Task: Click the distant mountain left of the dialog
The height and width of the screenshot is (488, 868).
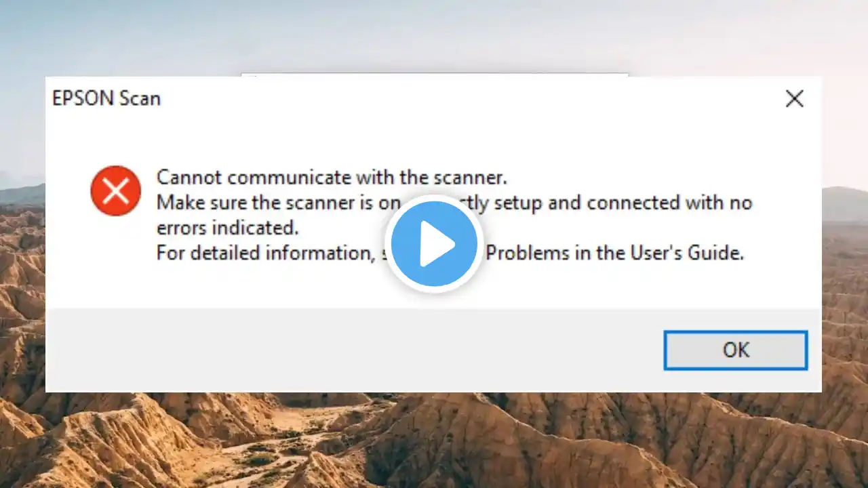Action: tap(22, 194)
